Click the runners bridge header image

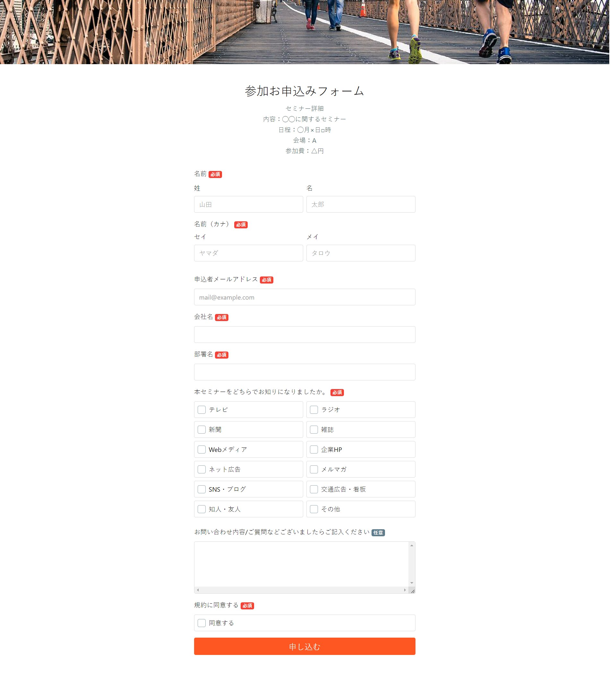(304, 32)
